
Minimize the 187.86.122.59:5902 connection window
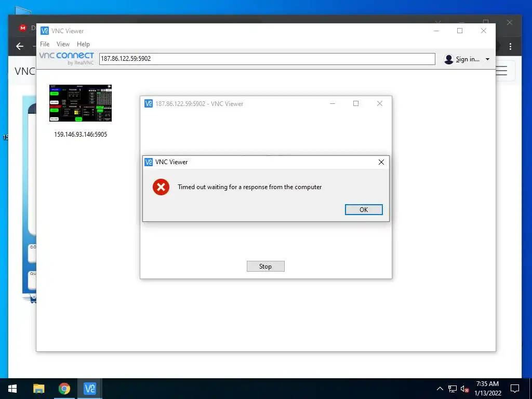tap(332, 103)
